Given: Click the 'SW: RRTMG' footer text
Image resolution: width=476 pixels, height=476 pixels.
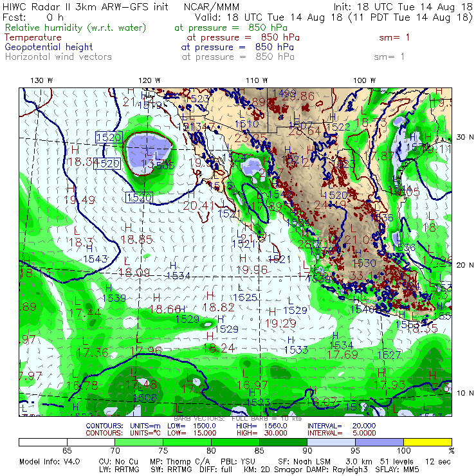Looking at the screenshot, I should coord(171,470).
